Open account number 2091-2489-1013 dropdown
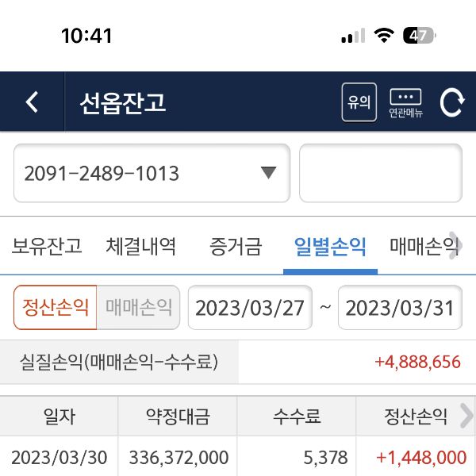The width and height of the screenshot is (476, 476). click(152, 173)
